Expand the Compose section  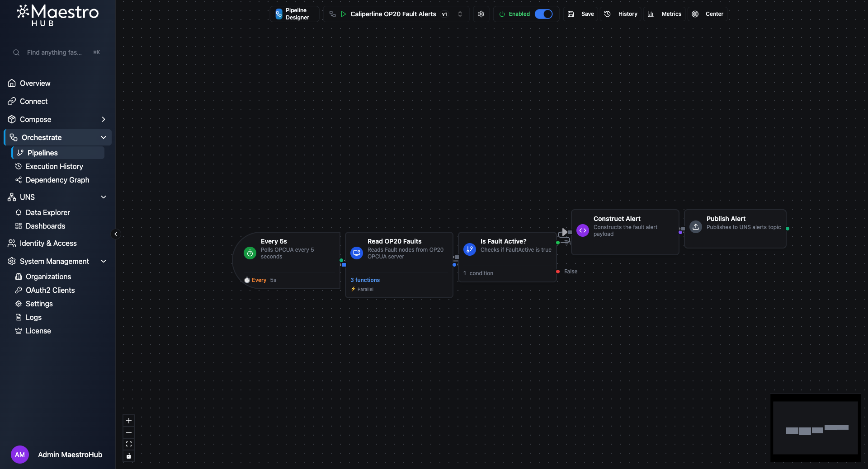coord(103,119)
